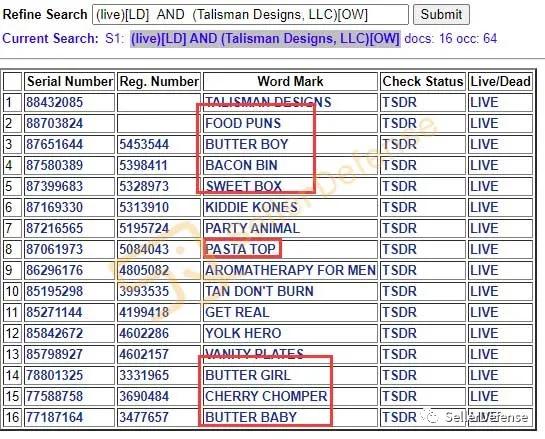Image resolution: width=545 pixels, height=439 pixels.
Task: Click LIVE link for VANITY PLATES row
Action: [x=484, y=354]
